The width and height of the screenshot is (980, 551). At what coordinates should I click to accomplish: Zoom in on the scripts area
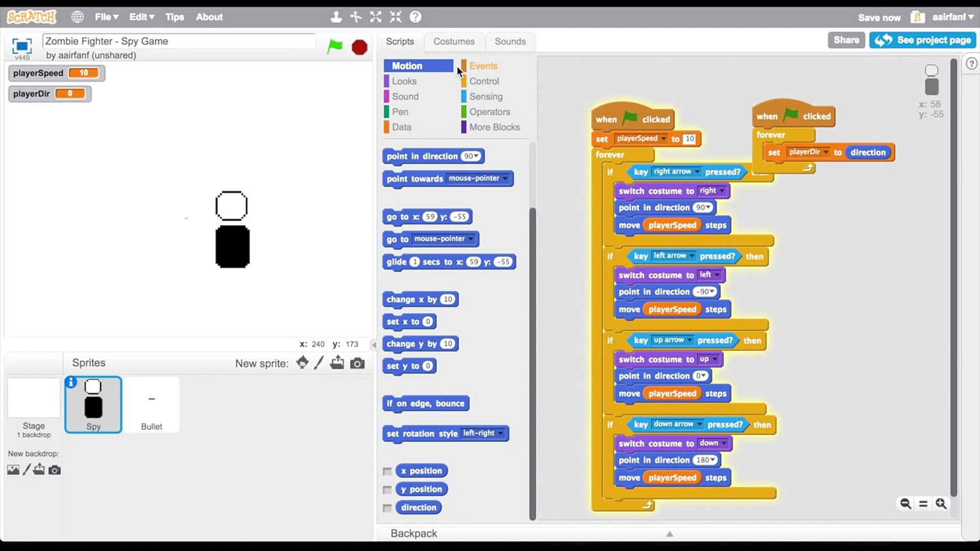[x=941, y=504]
